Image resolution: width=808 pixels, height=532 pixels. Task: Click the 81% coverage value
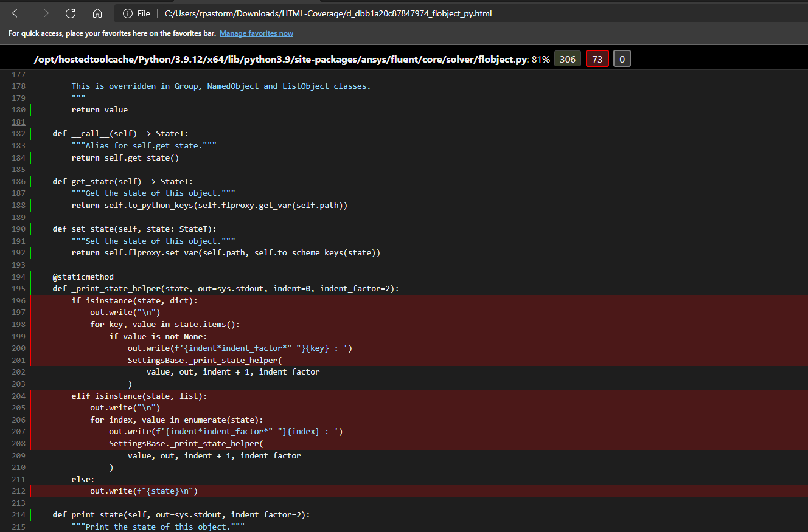click(540, 59)
